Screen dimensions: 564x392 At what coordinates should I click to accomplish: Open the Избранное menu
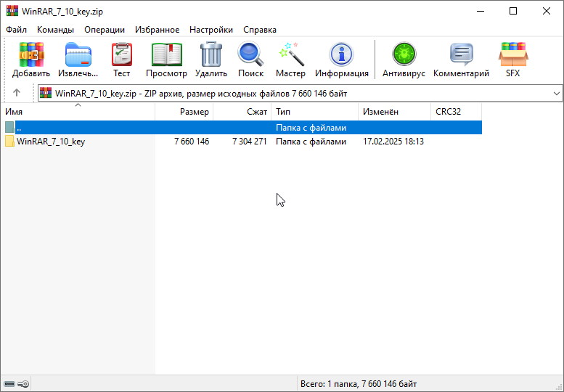tap(158, 30)
